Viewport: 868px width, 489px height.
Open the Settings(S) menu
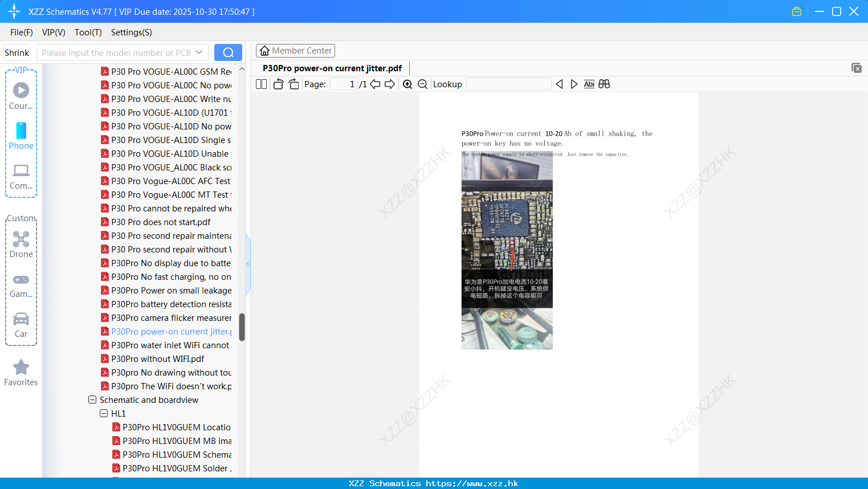click(132, 32)
